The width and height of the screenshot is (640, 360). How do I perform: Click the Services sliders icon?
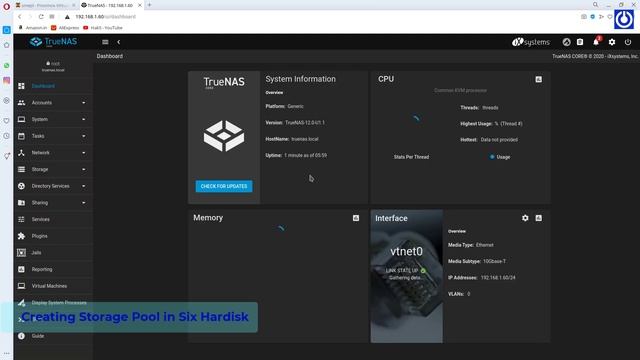pos(21,220)
